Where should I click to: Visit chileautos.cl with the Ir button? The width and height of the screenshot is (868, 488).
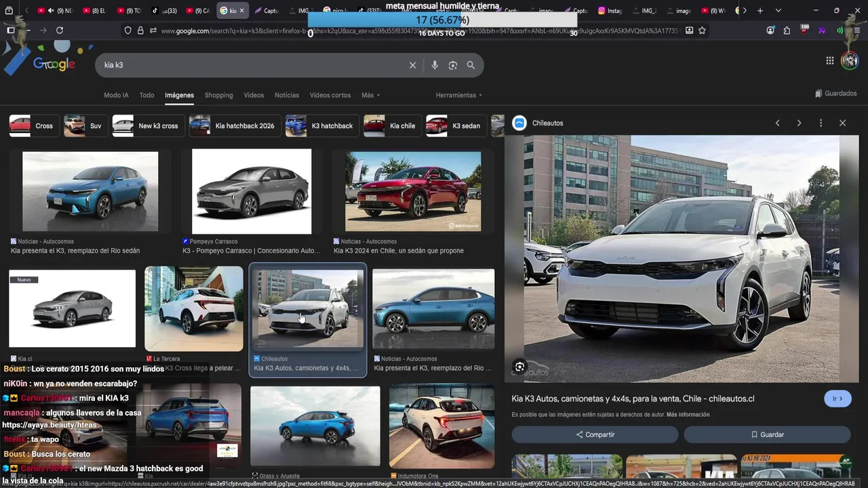837,399
